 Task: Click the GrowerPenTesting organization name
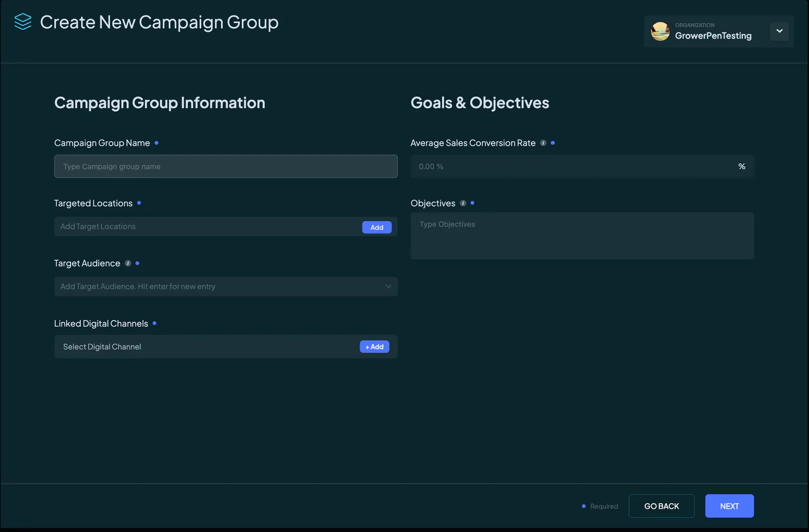(x=713, y=36)
